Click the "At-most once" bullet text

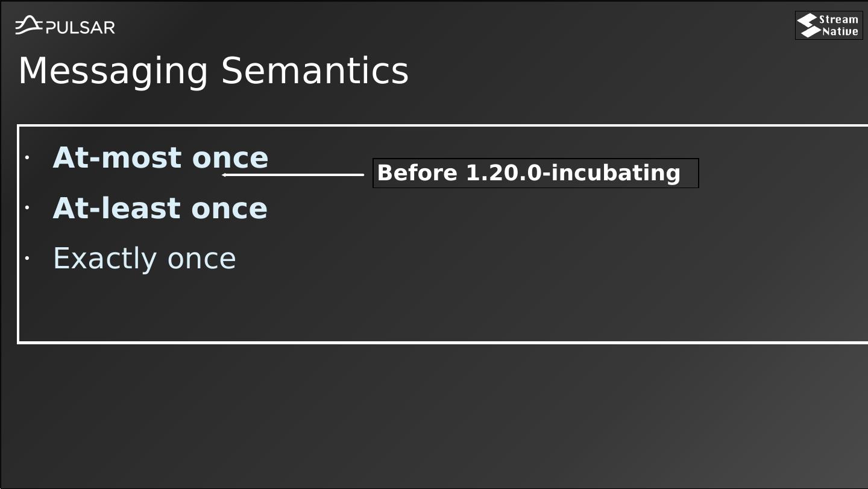point(160,158)
